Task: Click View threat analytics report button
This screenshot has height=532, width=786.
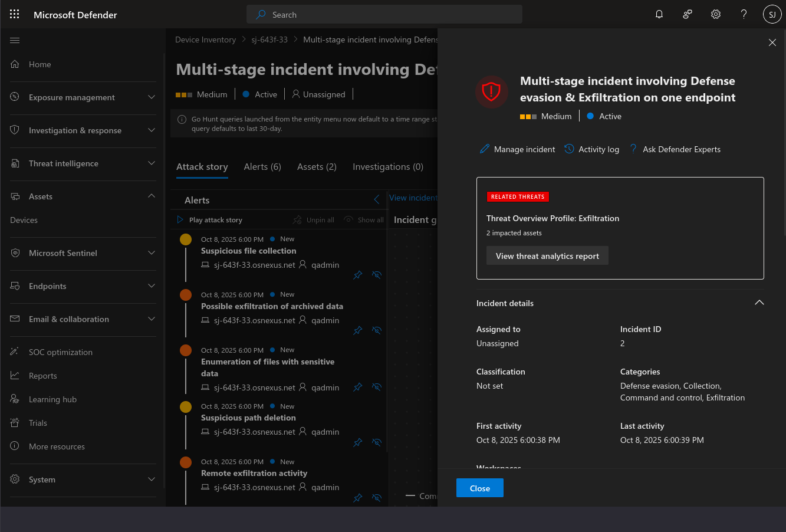Action: [547, 256]
